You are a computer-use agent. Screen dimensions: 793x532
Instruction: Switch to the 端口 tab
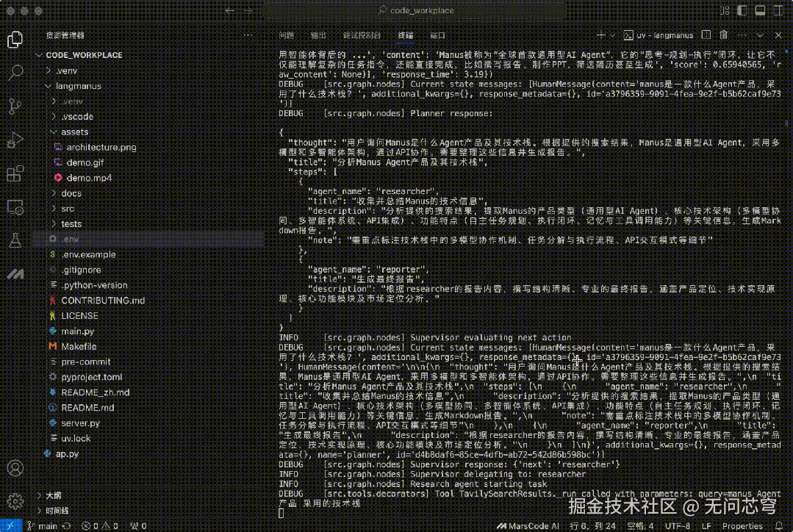coord(437,35)
